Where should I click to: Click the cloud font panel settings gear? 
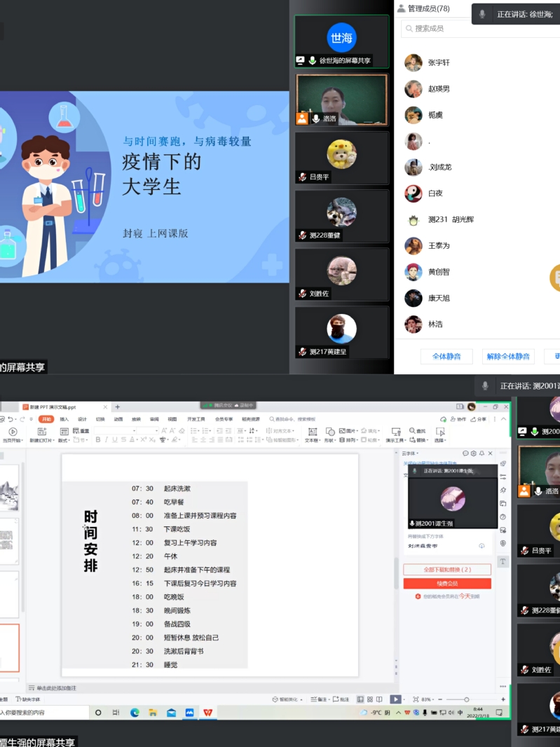[474, 454]
